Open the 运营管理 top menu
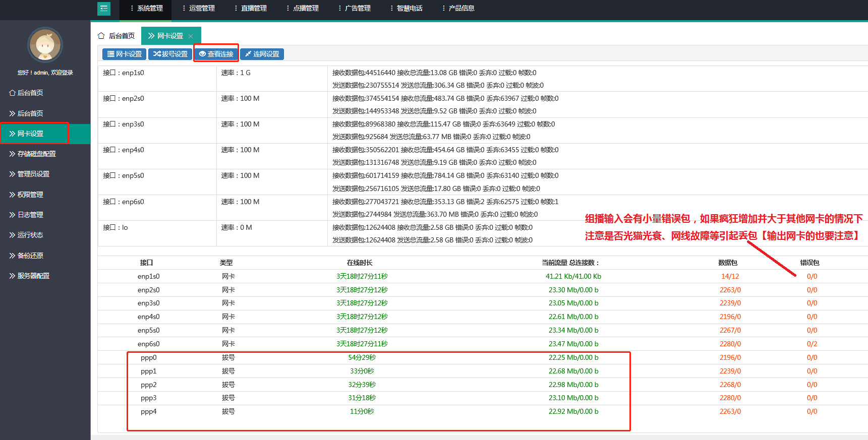 (x=198, y=9)
